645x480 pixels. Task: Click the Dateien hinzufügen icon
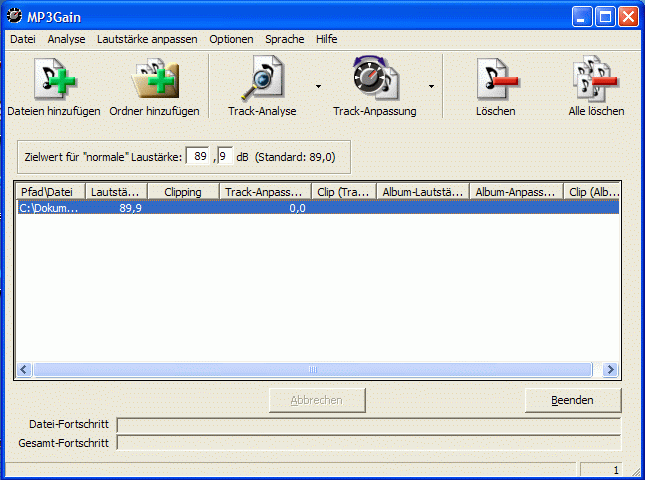[x=54, y=79]
